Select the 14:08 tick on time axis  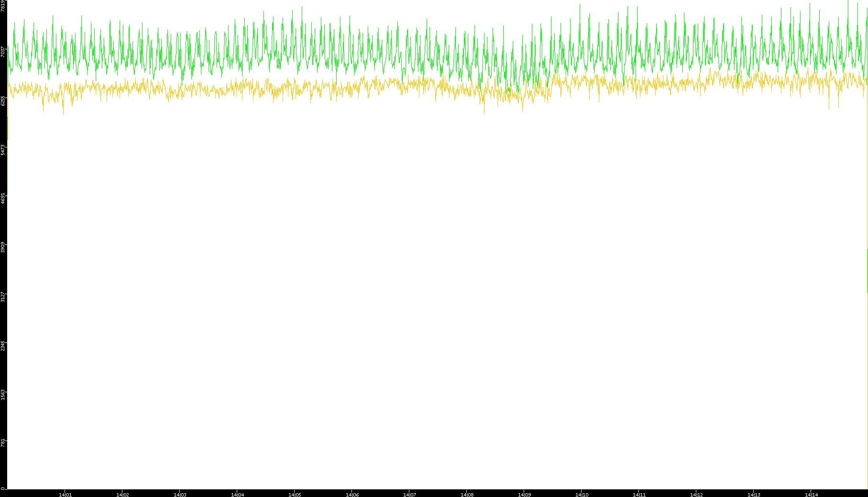(x=467, y=495)
